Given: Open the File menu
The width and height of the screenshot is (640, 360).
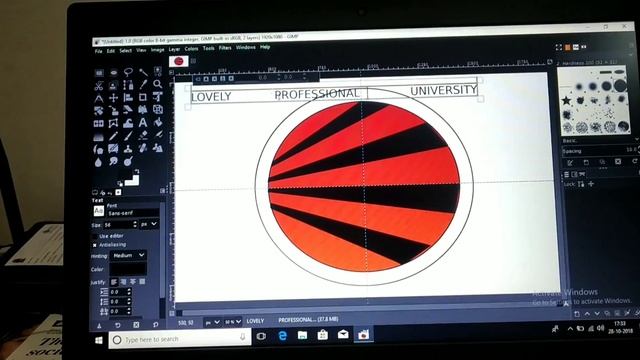Looking at the screenshot, I should 98,51.
